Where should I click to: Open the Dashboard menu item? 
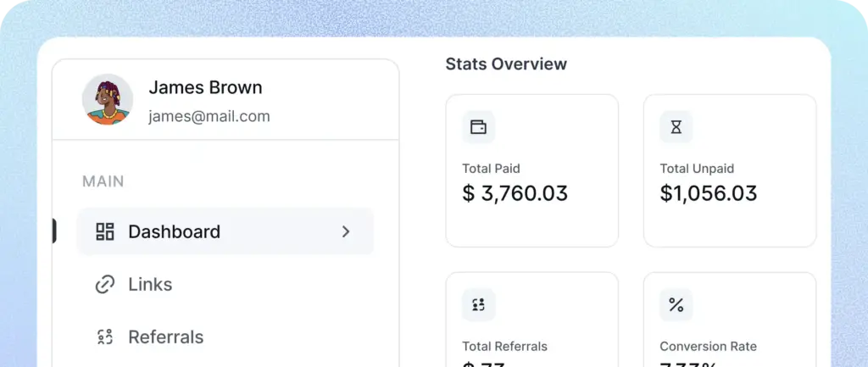174,231
